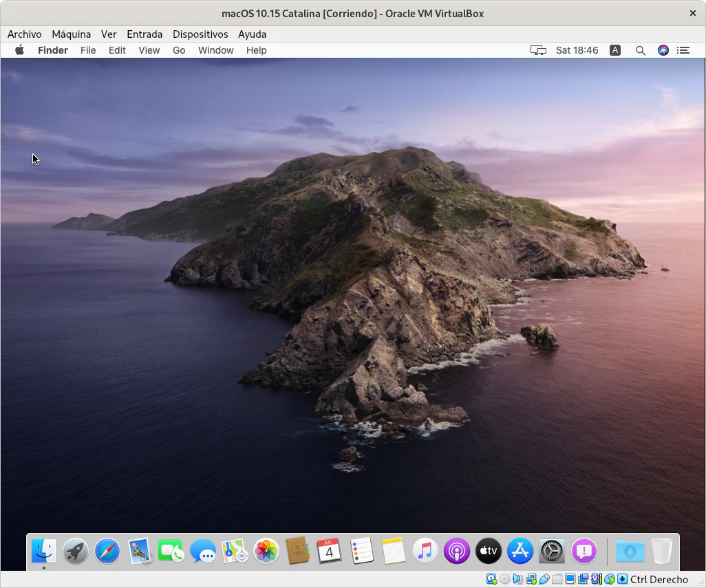Open the App Store from Dock
The width and height of the screenshot is (706, 588).
click(520, 551)
